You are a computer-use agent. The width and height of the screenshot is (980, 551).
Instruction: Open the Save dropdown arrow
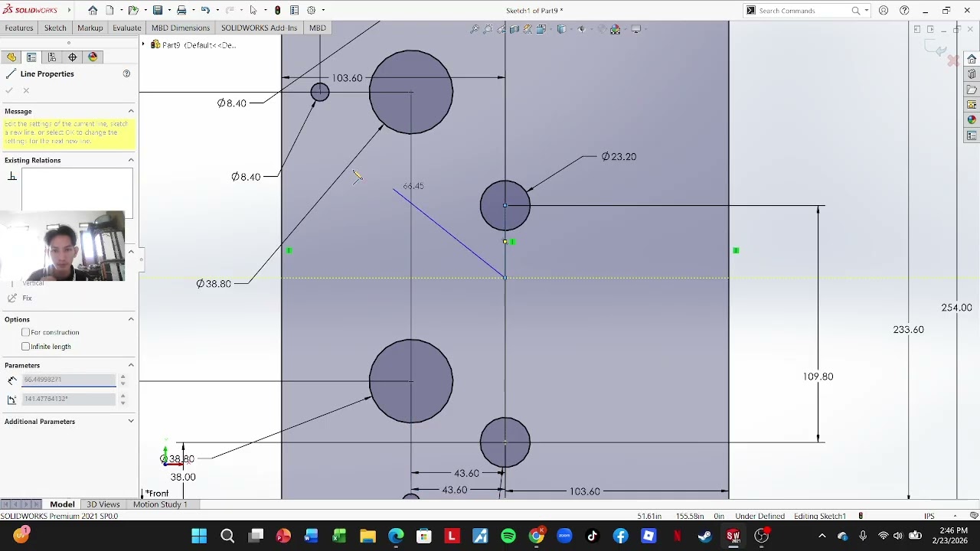(168, 11)
